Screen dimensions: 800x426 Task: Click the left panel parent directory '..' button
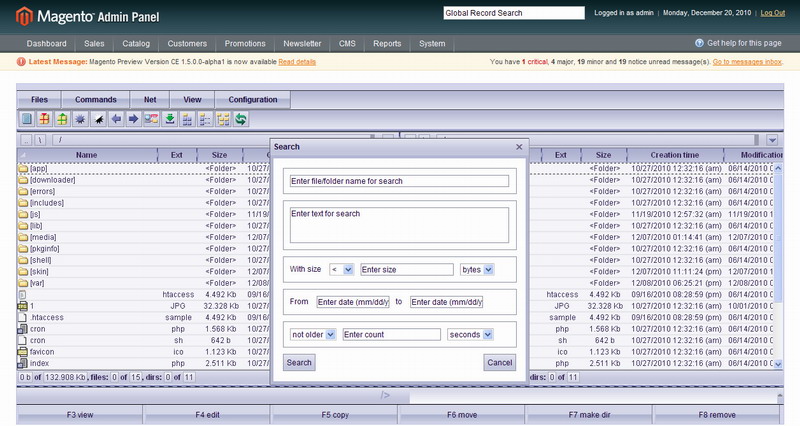point(26,140)
